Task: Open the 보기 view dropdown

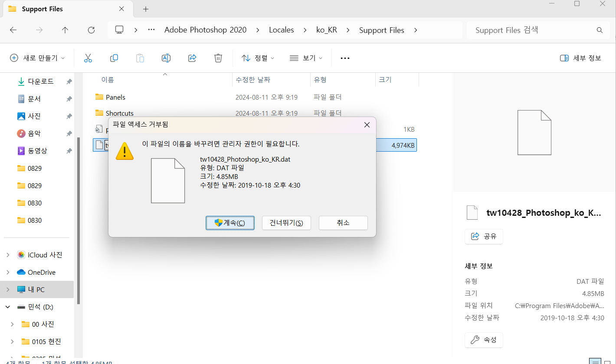Action: [x=306, y=58]
